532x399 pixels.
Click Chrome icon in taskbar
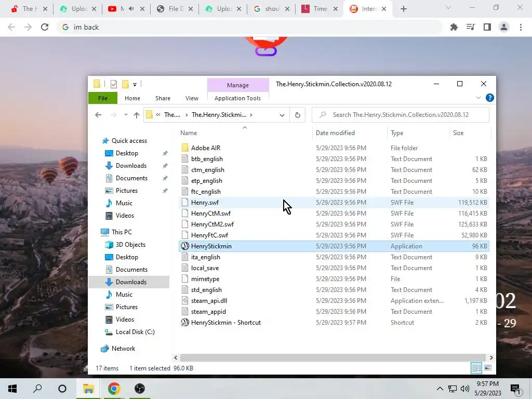point(114,389)
